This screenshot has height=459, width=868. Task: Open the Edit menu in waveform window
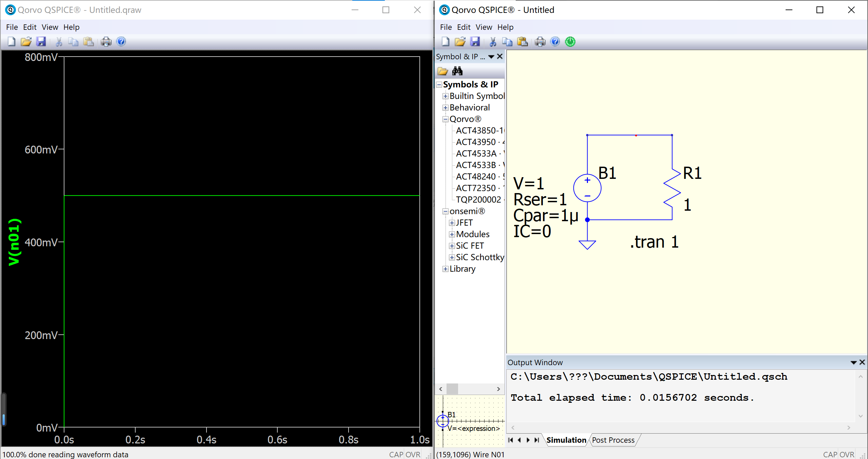click(29, 27)
